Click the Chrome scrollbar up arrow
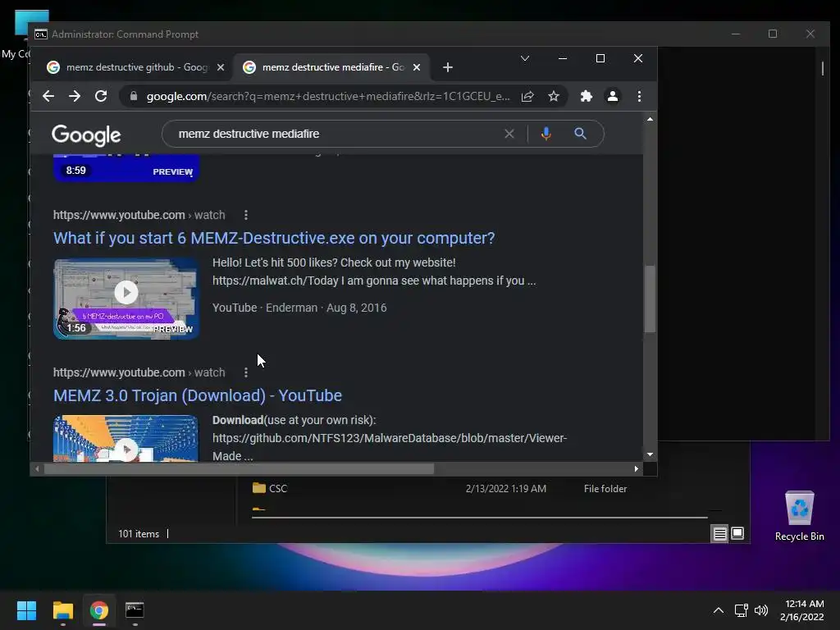Screen dimensions: 840x630 pos(650,119)
